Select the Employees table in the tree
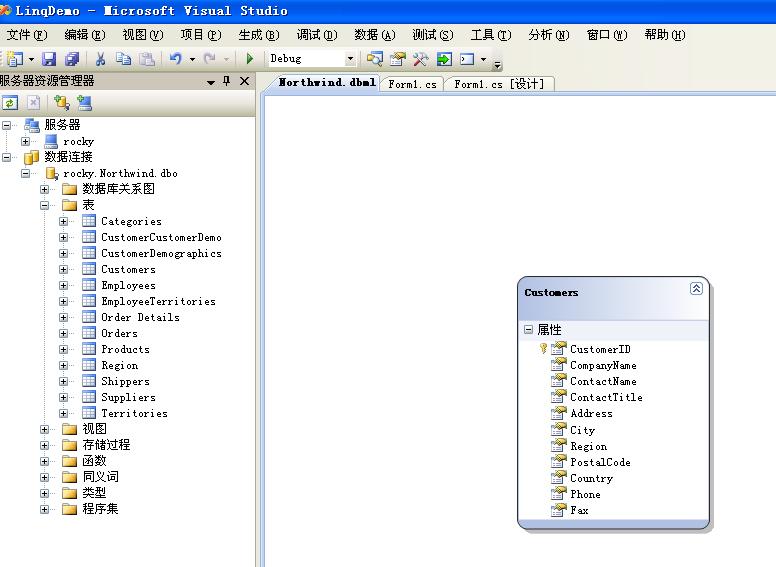The width and height of the screenshot is (776, 567). tap(128, 285)
